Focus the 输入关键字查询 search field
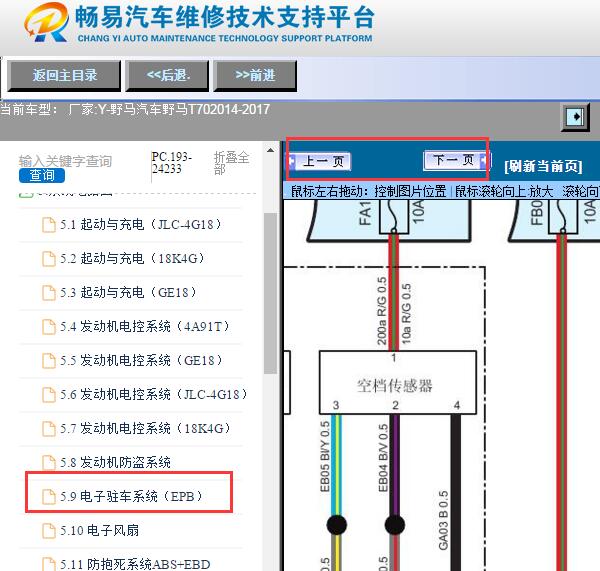 point(65,161)
